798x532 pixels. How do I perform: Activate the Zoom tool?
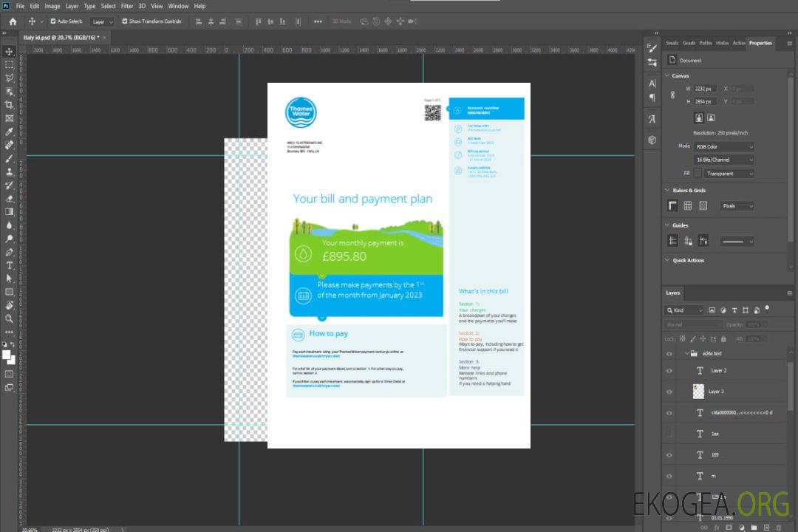point(10,318)
